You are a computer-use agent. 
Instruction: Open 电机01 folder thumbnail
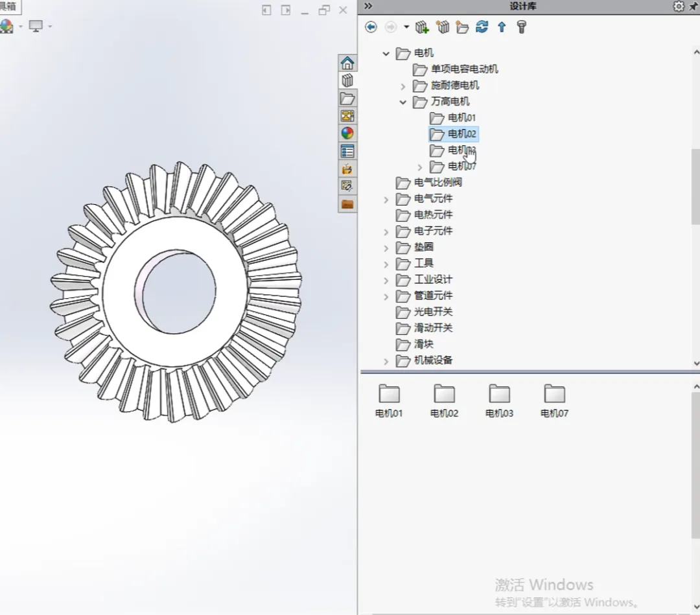click(x=389, y=400)
